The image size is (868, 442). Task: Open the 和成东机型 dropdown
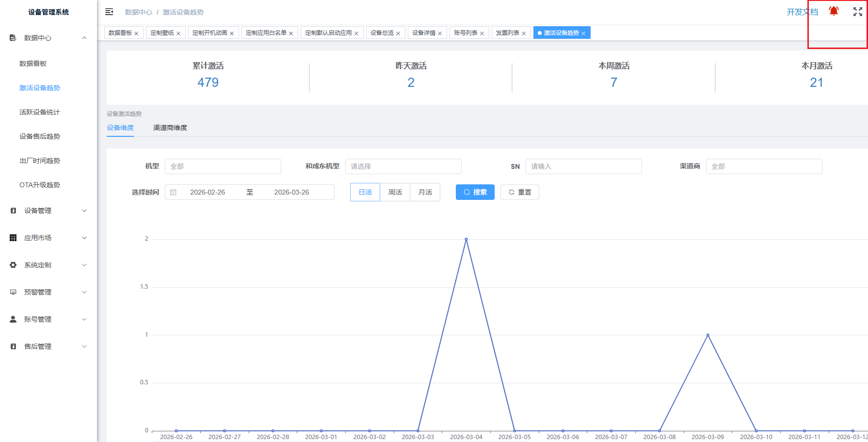pos(403,166)
